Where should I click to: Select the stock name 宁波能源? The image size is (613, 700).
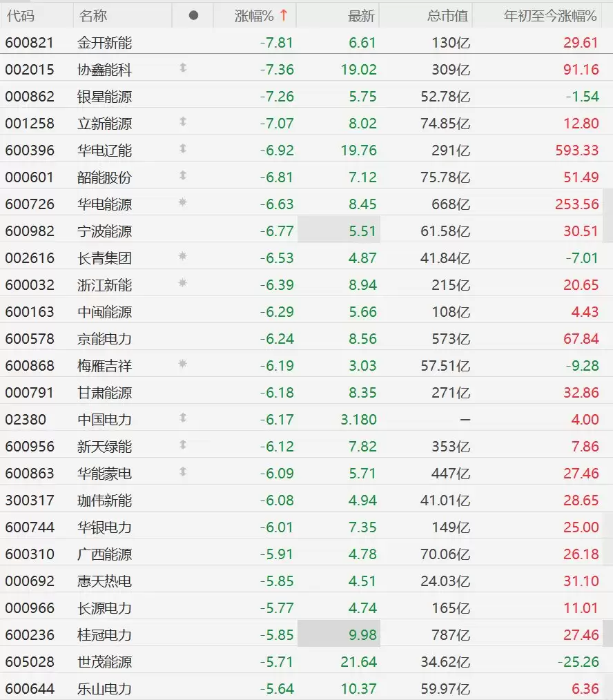[x=104, y=231]
